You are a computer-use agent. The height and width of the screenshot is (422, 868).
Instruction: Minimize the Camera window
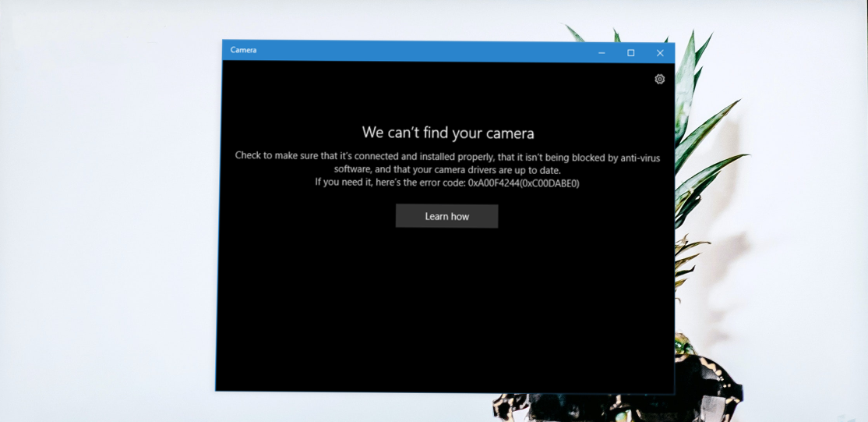coord(602,53)
